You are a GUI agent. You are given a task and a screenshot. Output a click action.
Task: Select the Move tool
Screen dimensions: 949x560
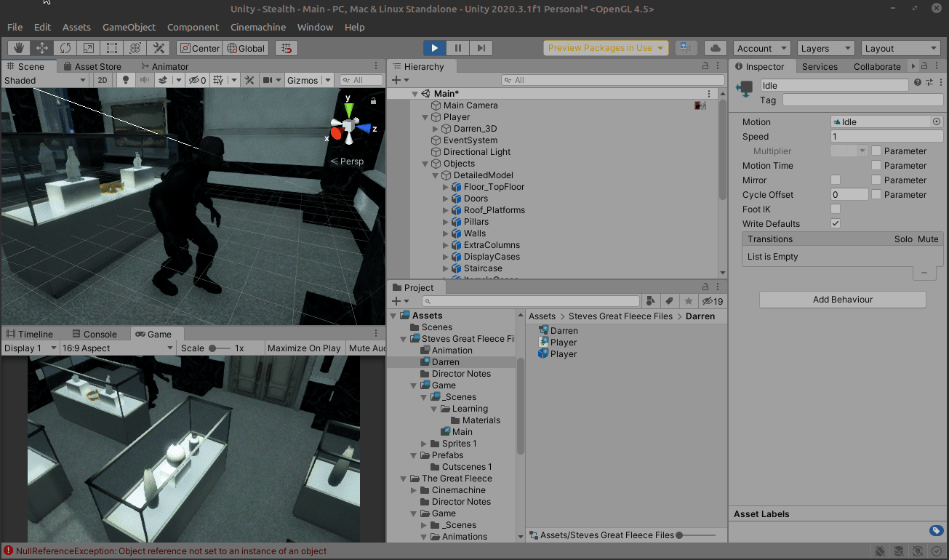pyautogui.click(x=42, y=48)
